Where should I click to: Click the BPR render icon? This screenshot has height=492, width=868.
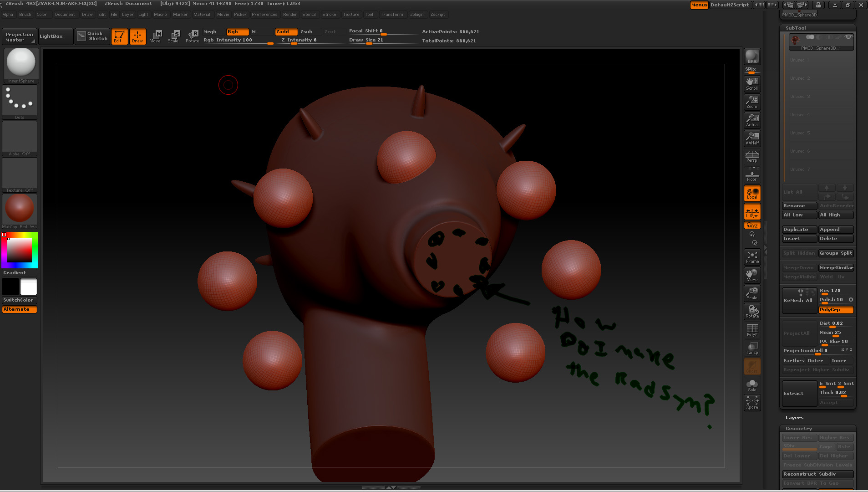click(x=752, y=56)
